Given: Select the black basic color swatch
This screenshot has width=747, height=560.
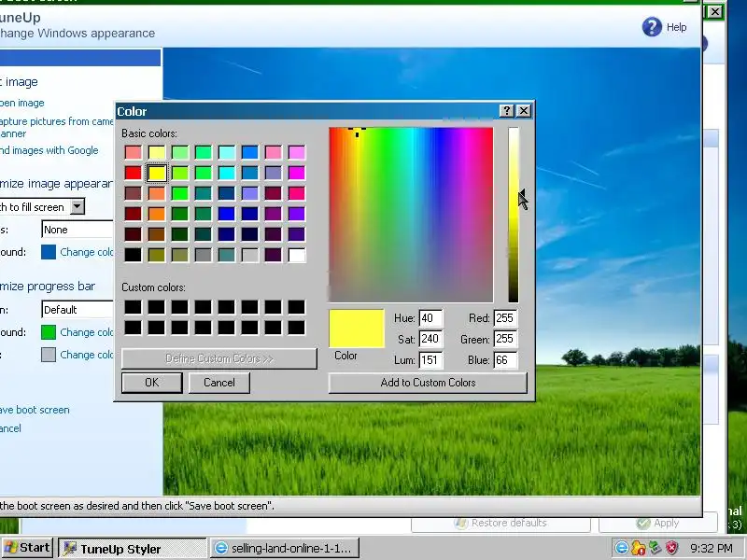Looking at the screenshot, I should [133, 255].
